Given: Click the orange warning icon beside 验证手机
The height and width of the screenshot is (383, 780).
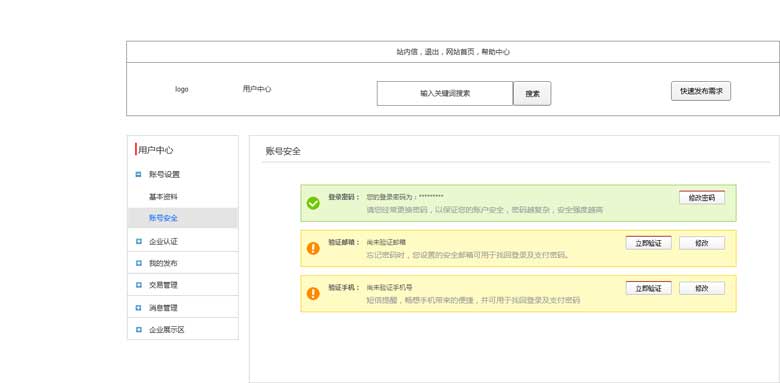Looking at the screenshot, I should point(313,293).
